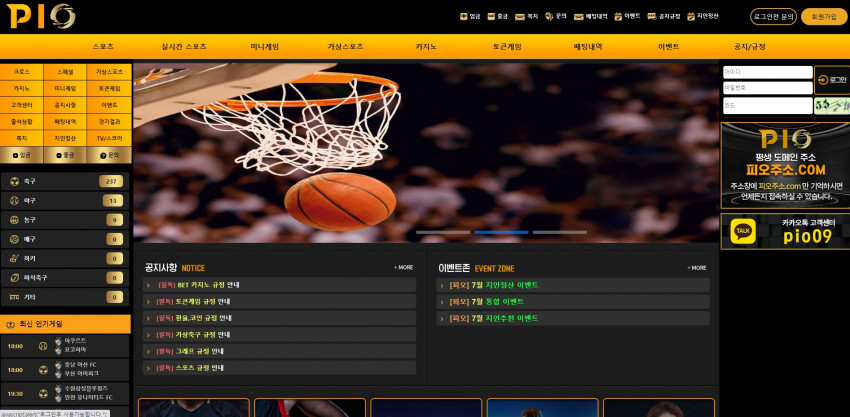Open 문의 inquiry icon in top header

point(556,16)
